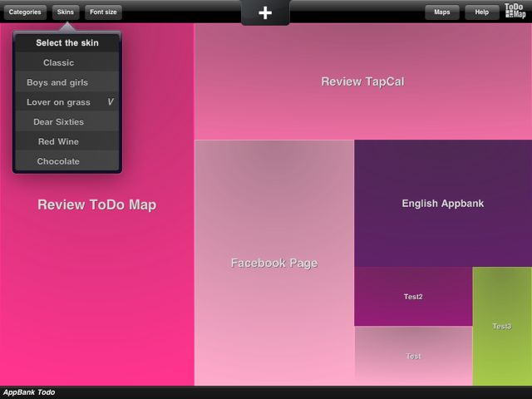Open the Help button
532x399 pixels.
482,12
